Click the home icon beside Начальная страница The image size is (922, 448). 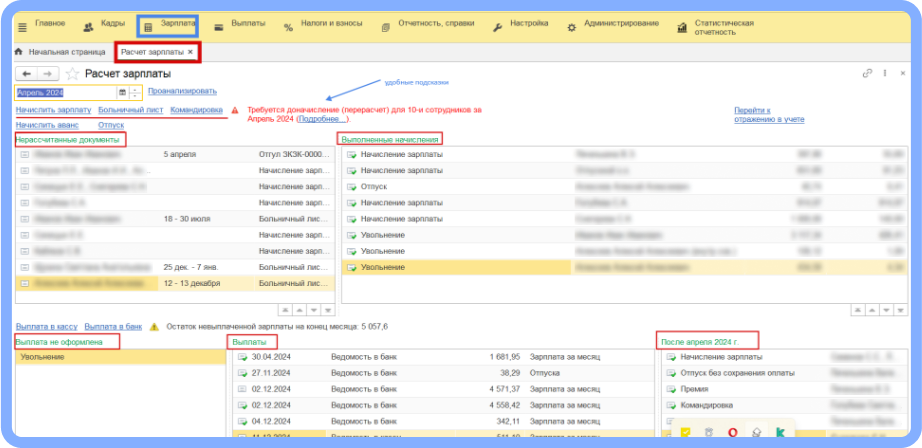tap(19, 51)
